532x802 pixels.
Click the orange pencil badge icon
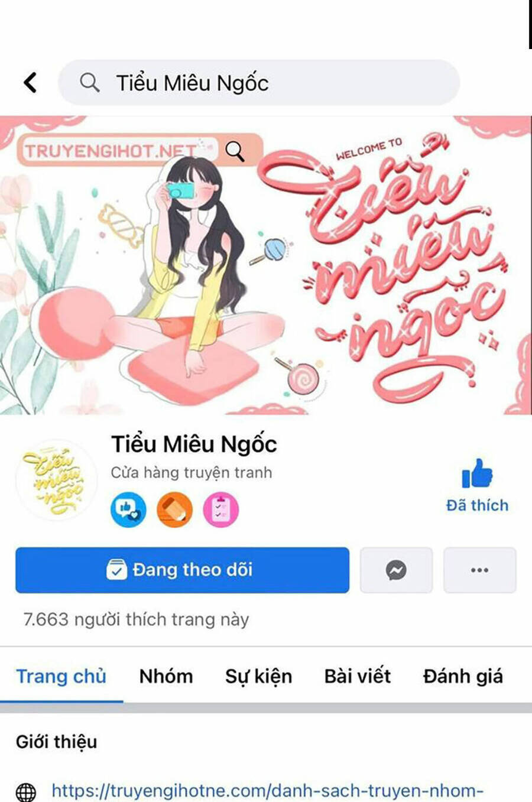[174, 509]
